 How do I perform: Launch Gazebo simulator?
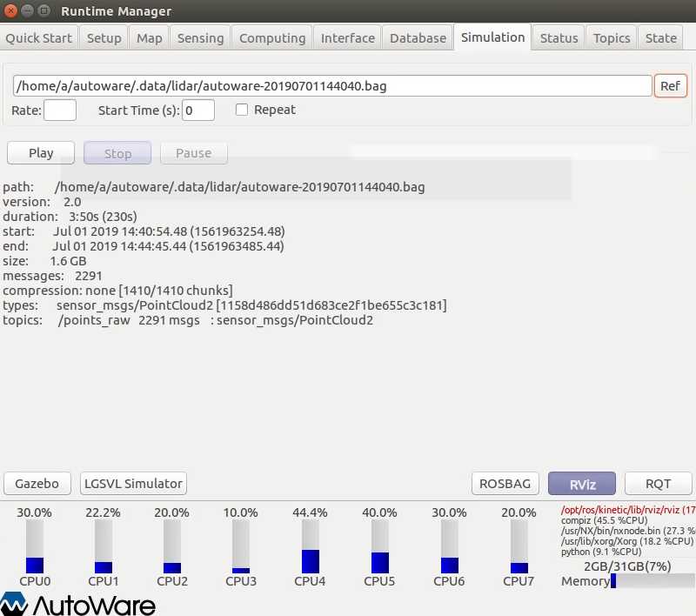click(x=37, y=483)
